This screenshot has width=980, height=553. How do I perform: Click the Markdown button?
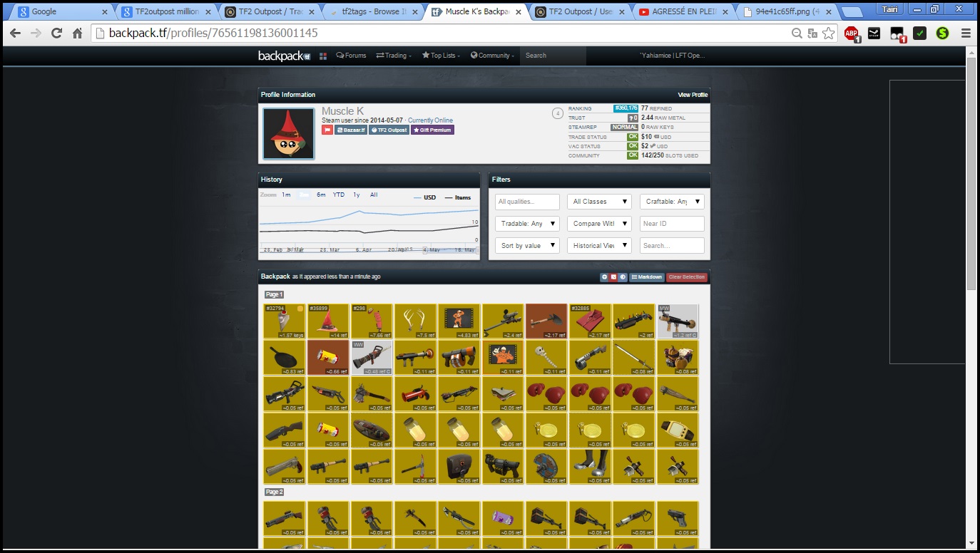pyautogui.click(x=647, y=276)
